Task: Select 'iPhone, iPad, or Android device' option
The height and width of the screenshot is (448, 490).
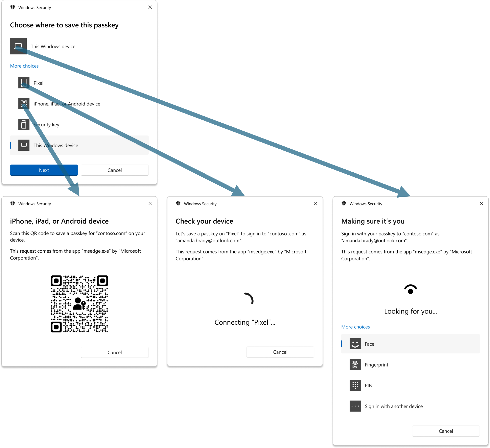Action: [66, 104]
